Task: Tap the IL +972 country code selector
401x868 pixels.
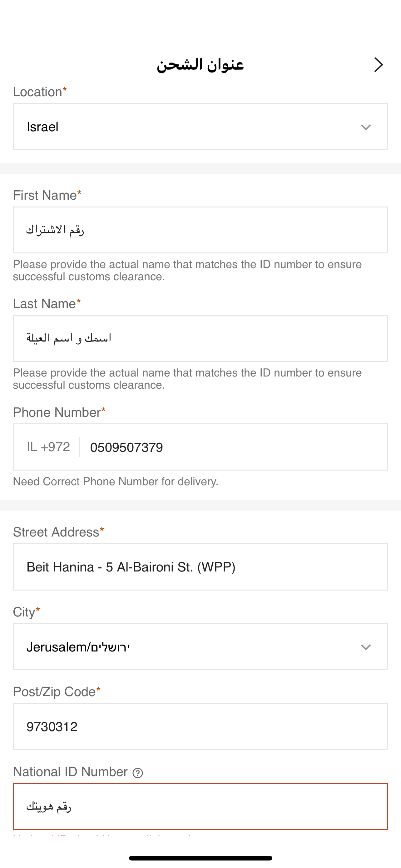Action: tap(48, 447)
